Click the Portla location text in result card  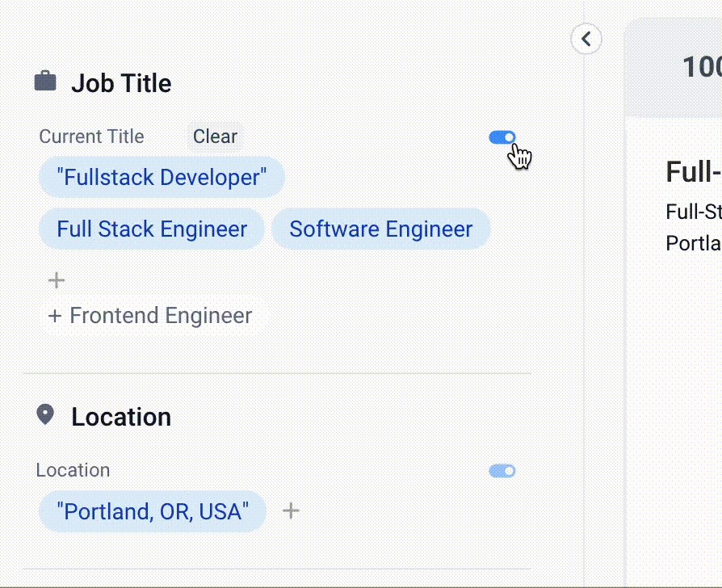693,243
